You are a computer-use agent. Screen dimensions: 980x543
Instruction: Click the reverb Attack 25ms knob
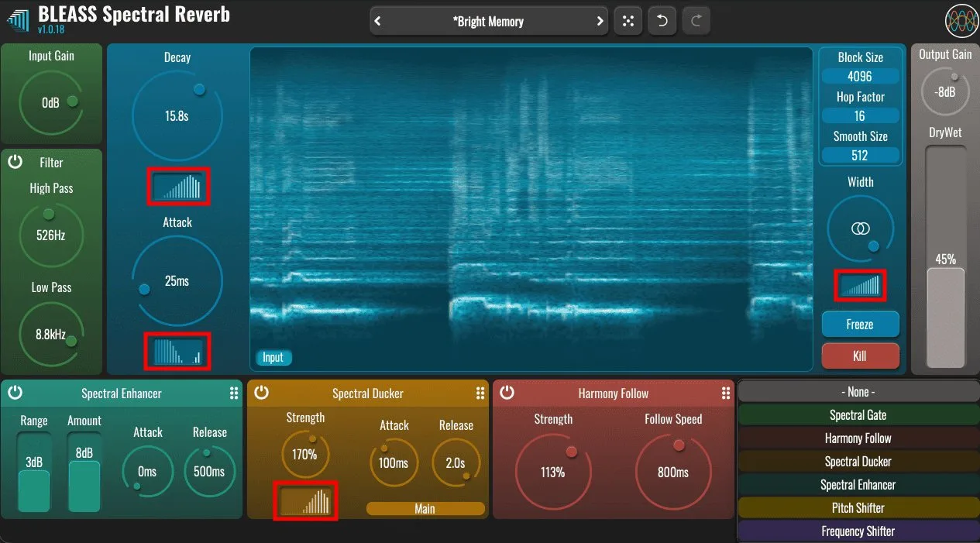177,281
